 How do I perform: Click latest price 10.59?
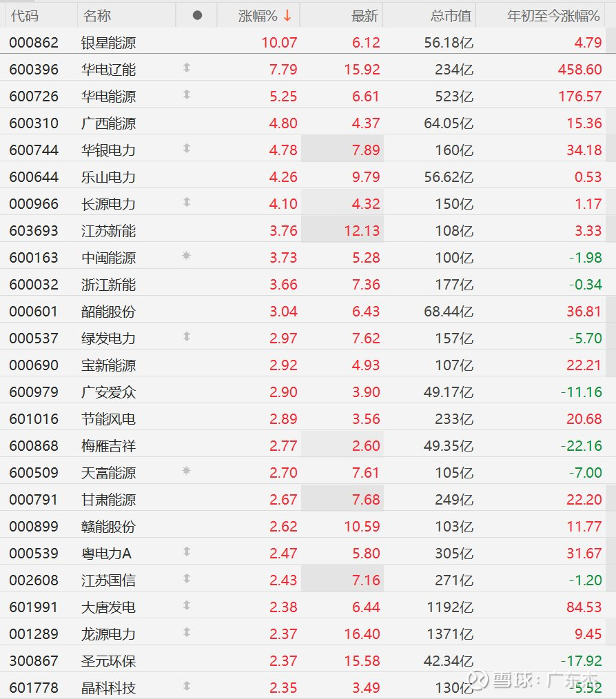362,527
